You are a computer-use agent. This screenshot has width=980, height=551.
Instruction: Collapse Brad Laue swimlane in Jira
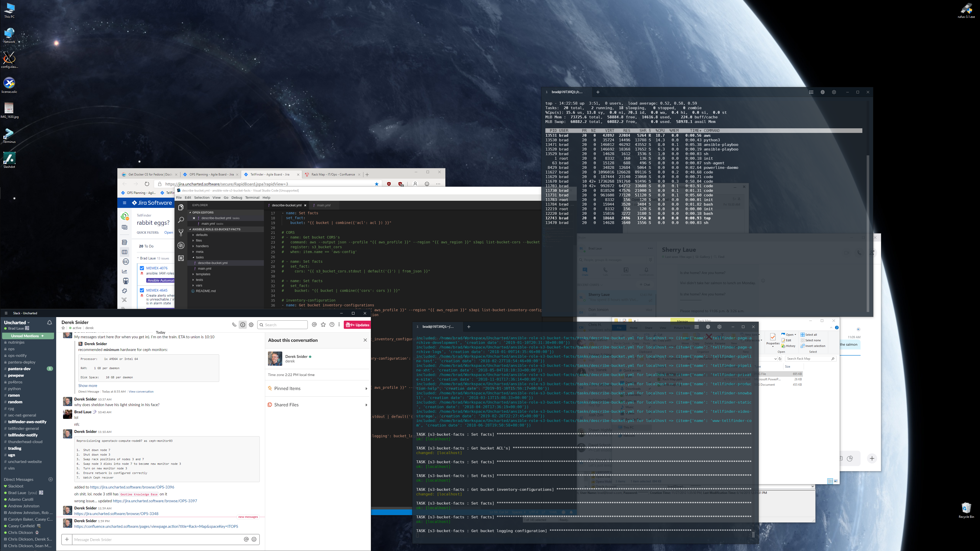pos(139,258)
